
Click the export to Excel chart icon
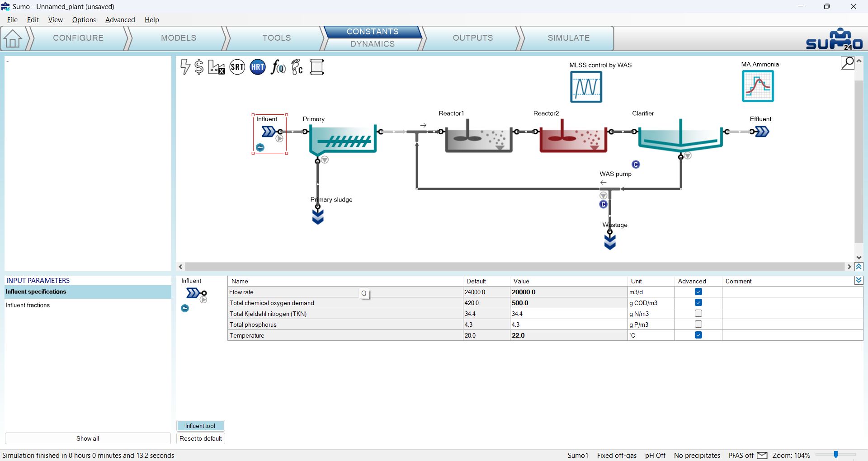click(217, 67)
